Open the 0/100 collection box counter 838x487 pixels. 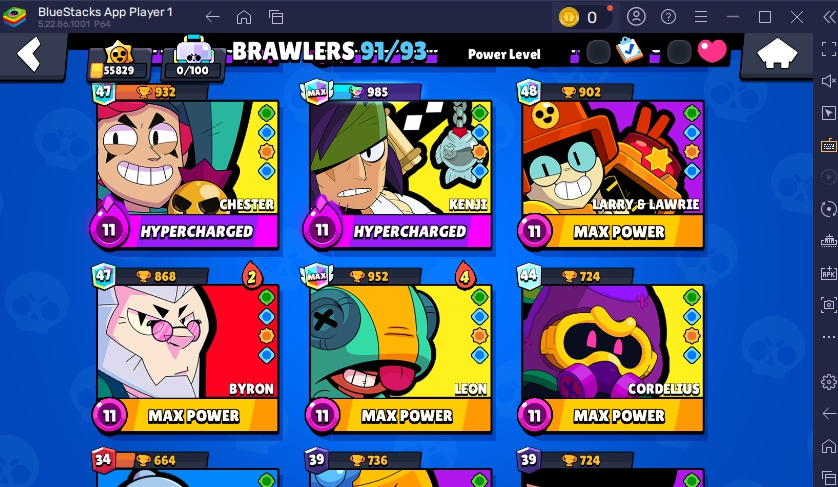(192, 58)
